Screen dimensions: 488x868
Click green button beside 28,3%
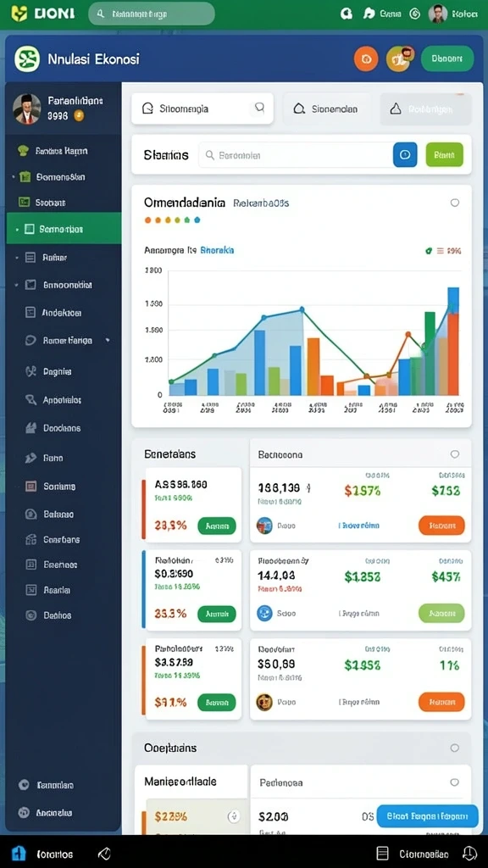pos(217,526)
